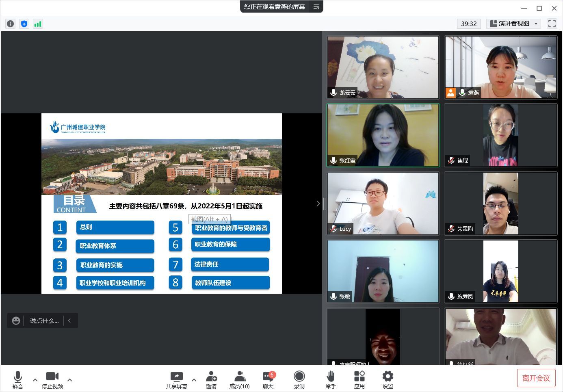
Task: Open the 邀请 invite icon
Action: point(211,380)
